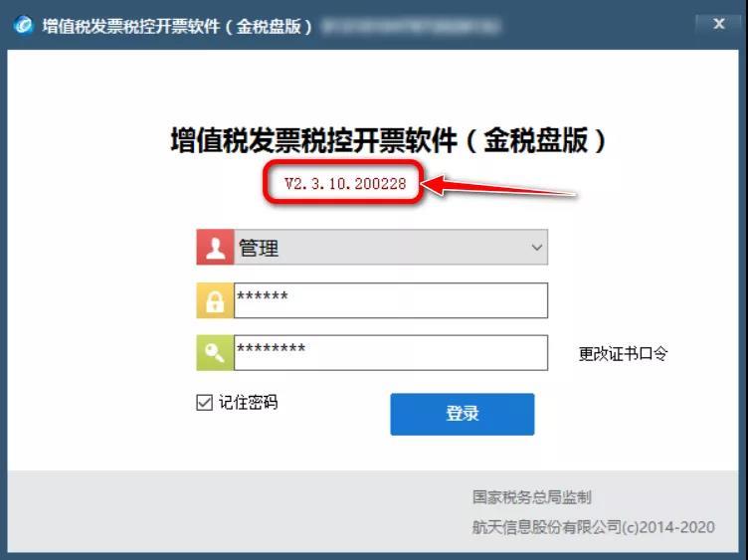Focus the certificate password field beside the key icon
This screenshot has height=560, width=748.
(x=391, y=353)
